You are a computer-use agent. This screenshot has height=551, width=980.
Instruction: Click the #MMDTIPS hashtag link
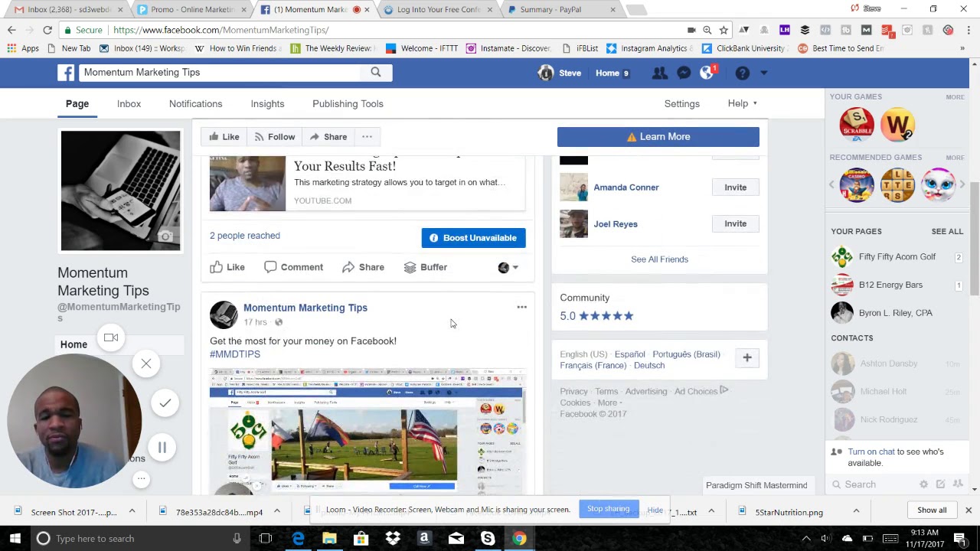tap(235, 354)
